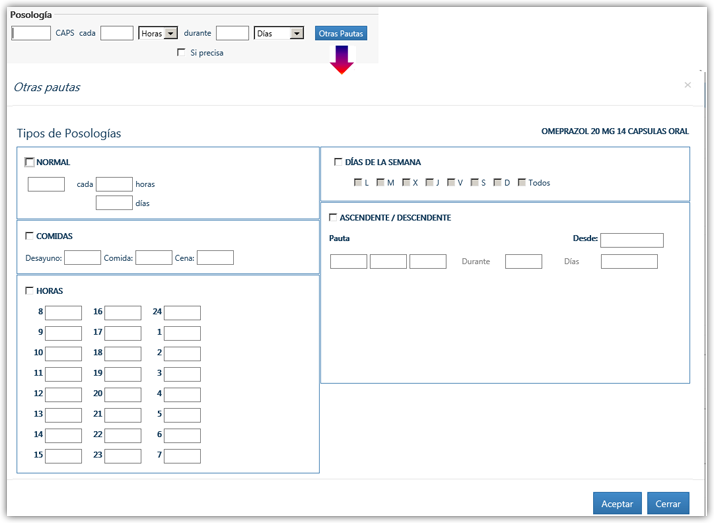Viewport: 714px width, 523px height.
Task: Toggle the L (Monday) day checkbox
Action: click(x=358, y=183)
